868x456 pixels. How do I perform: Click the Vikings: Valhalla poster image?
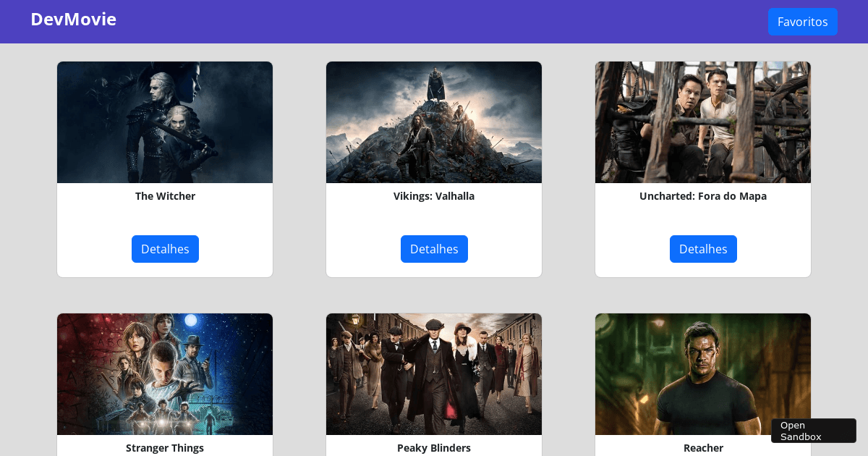pos(434,122)
